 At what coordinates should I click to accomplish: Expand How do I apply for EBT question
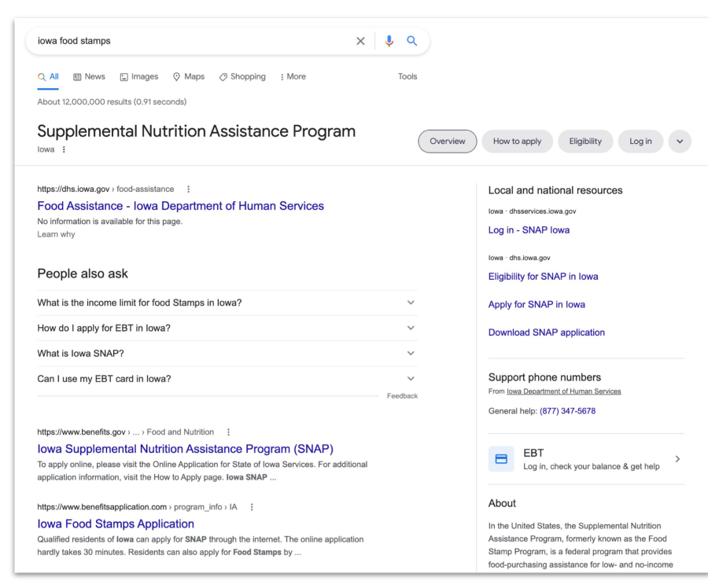point(227,328)
